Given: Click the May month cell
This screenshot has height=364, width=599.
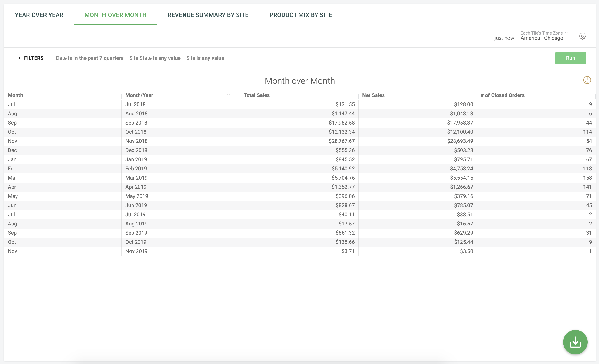Looking at the screenshot, I should [13, 196].
